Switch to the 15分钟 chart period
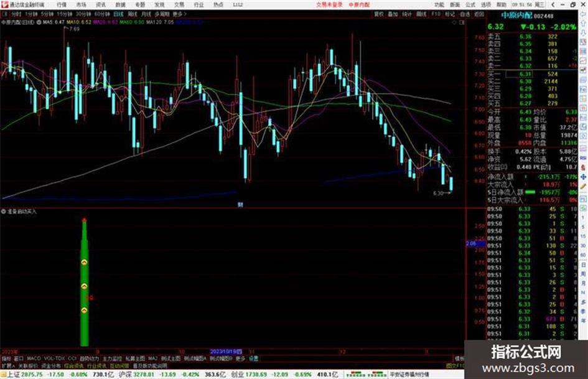This screenshot has height=379, width=588. click(x=63, y=14)
